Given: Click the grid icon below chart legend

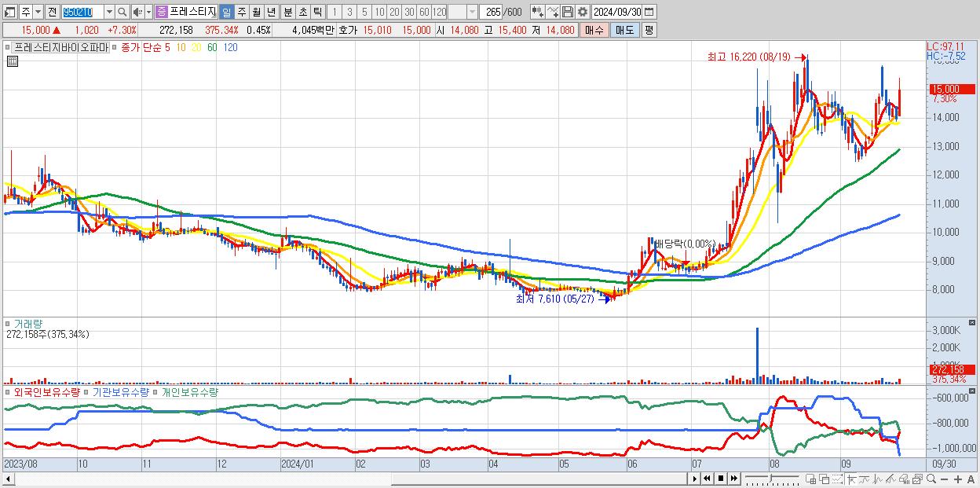Looking at the screenshot, I should [12, 62].
